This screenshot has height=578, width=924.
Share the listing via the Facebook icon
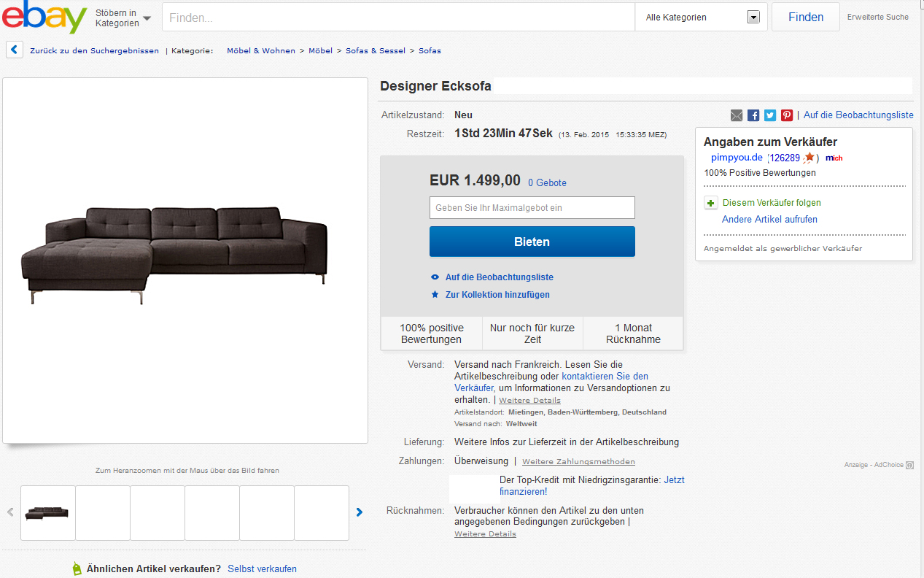753,115
